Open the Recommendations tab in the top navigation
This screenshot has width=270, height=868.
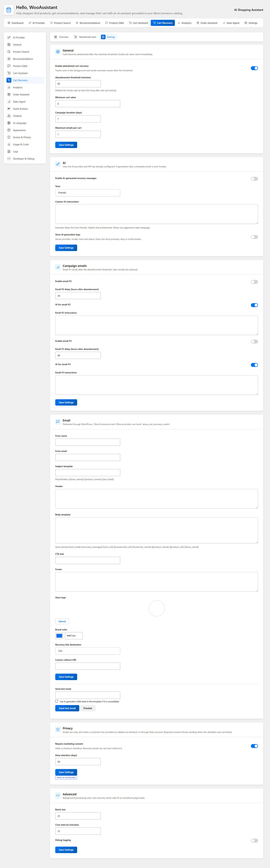click(x=88, y=23)
